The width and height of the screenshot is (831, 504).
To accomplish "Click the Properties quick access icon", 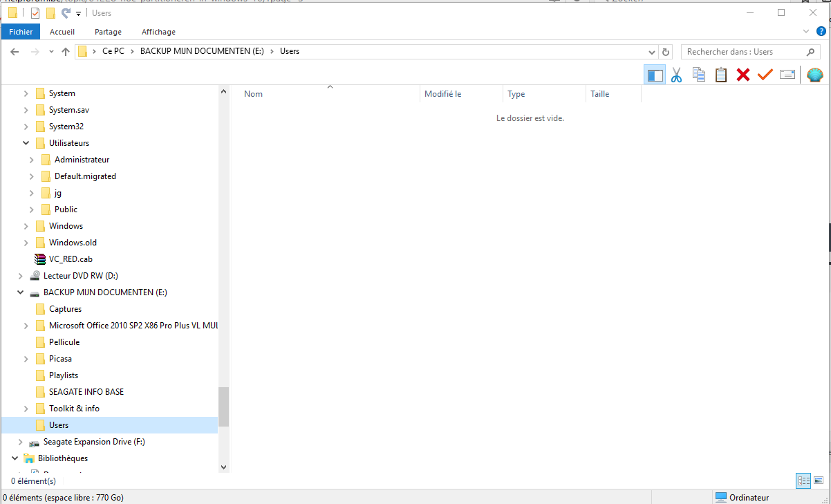I will [x=35, y=13].
